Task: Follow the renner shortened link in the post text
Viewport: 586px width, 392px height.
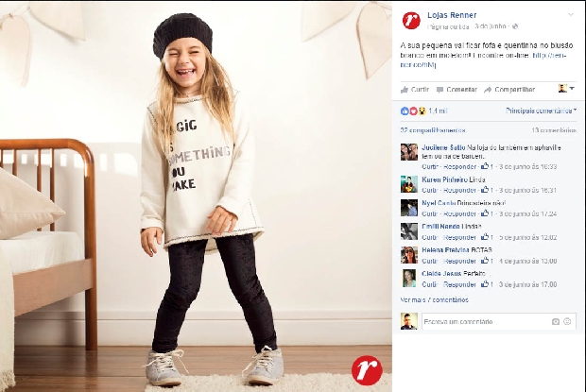Action: (483, 60)
